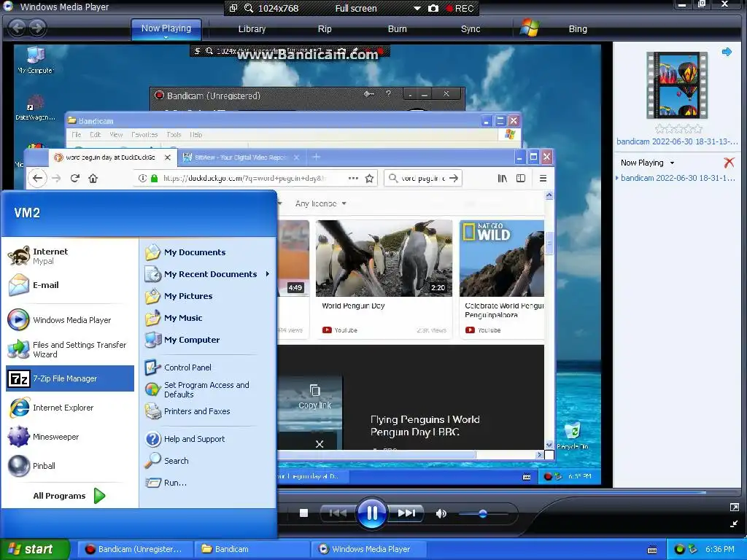Click the video film strip thumbnail
Image resolution: width=747 pixels, height=560 pixels.
click(677, 85)
